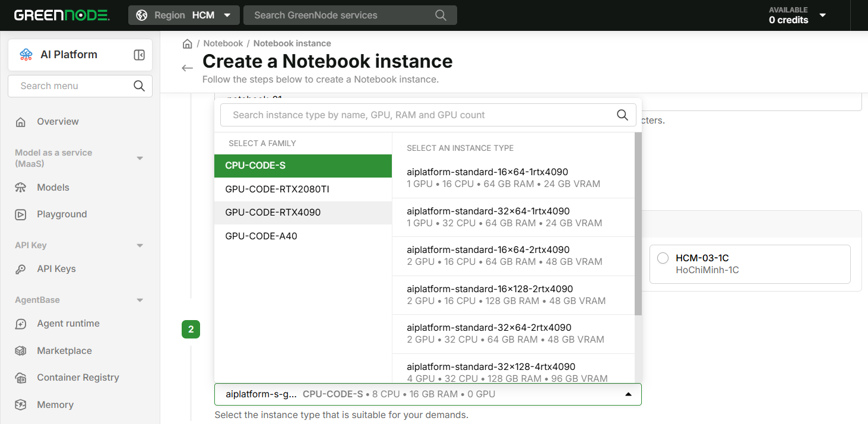Image resolution: width=868 pixels, height=424 pixels.
Task: Click the 0 credits balance text
Action: tap(788, 20)
